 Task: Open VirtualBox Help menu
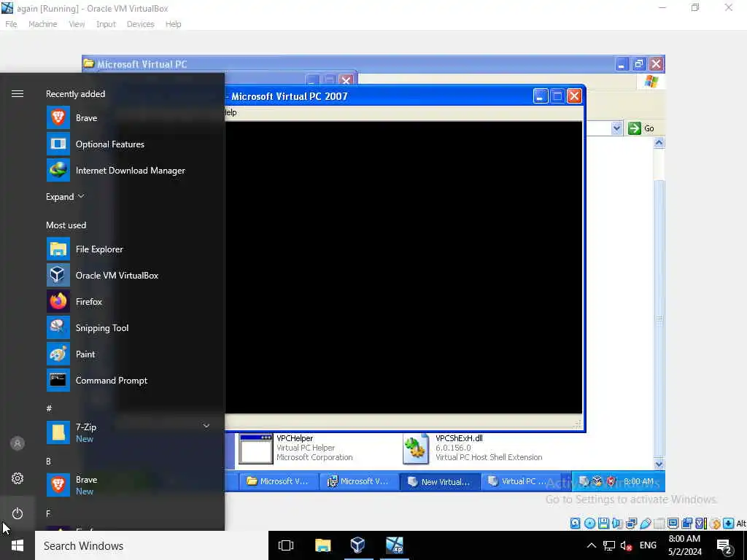(x=173, y=24)
